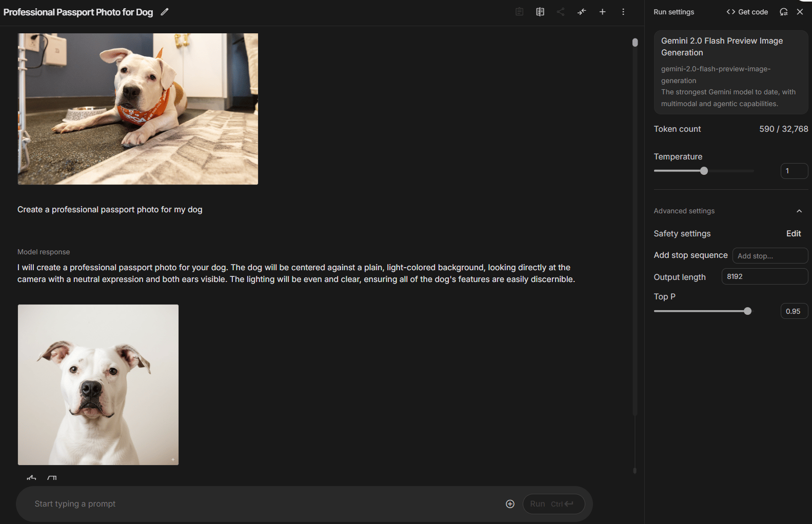
Task: Click the user prompt text about passport photo
Action: (110, 209)
